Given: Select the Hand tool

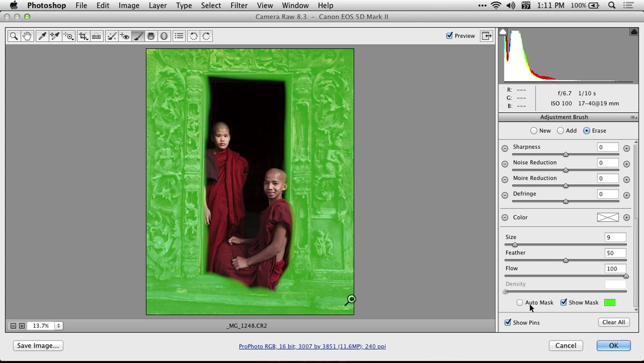Looking at the screenshot, I should click(27, 36).
